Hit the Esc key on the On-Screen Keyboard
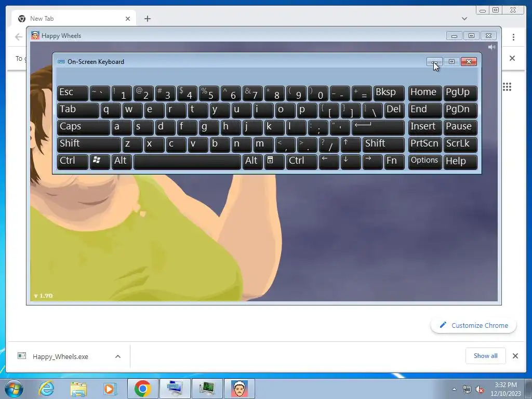 pos(73,94)
